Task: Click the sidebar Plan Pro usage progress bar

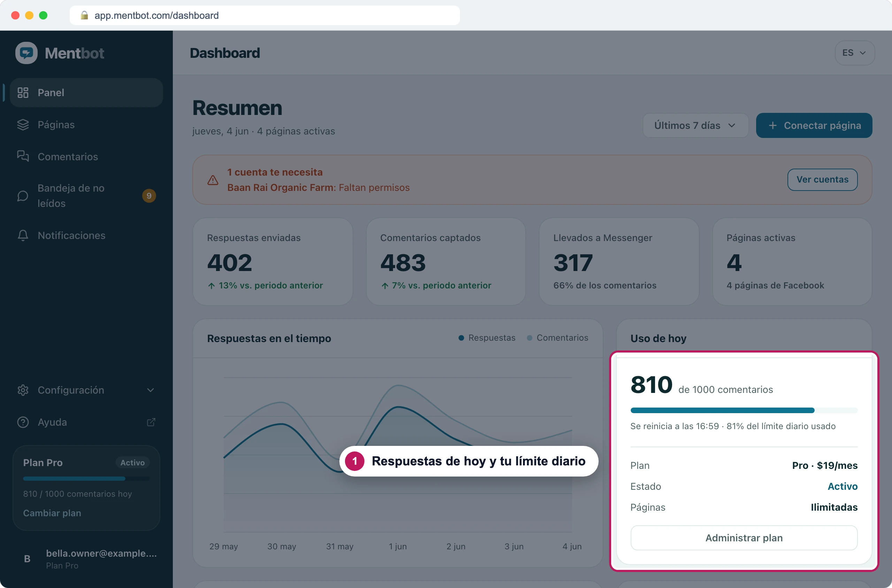Action: [x=86, y=479]
